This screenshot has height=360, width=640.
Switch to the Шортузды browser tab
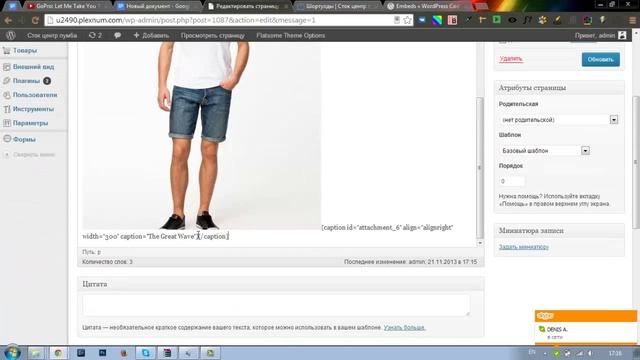337,6
